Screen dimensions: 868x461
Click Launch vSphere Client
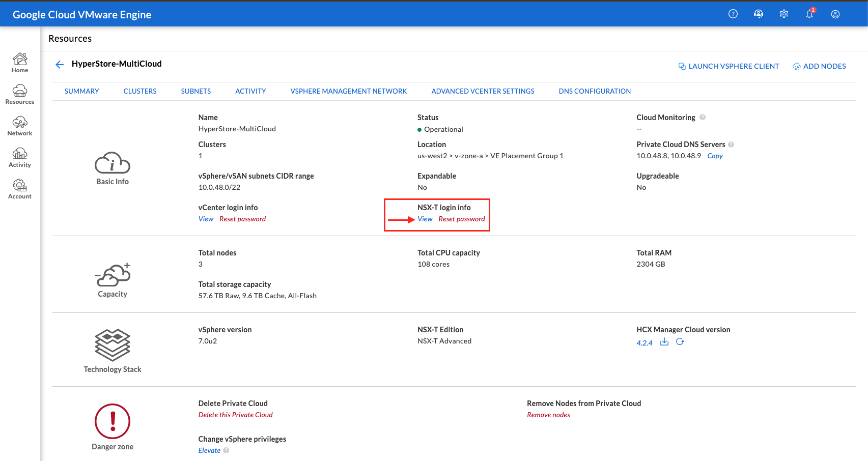729,66
